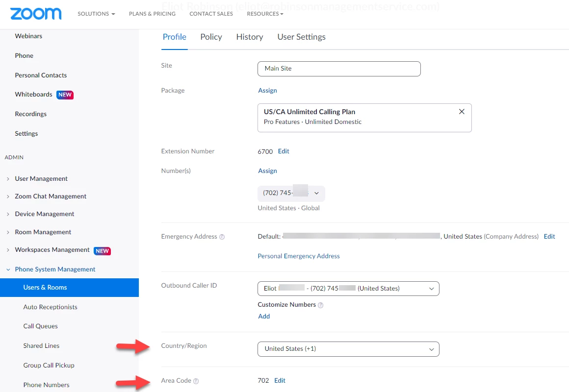The height and width of the screenshot is (392, 569).
Task: Edit the default emergency address
Action: pos(549,237)
